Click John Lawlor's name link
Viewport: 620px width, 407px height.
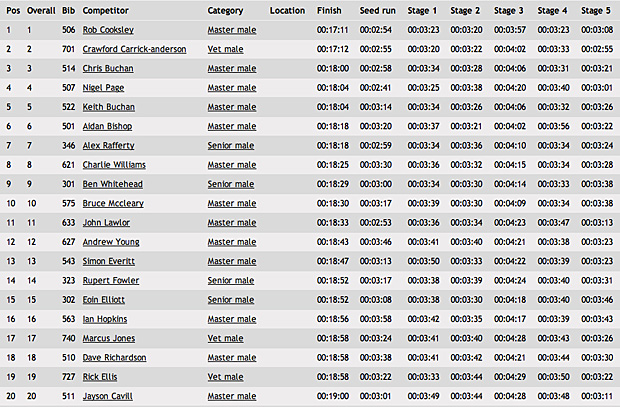pyautogui.click(x=106, y=223)
